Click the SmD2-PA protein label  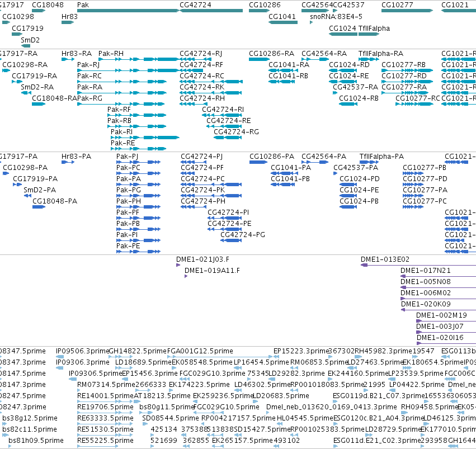click(40, 190)
